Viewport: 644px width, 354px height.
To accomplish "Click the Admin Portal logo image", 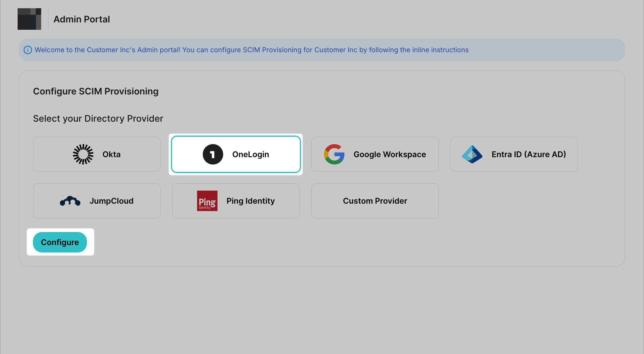I will 29,19.
